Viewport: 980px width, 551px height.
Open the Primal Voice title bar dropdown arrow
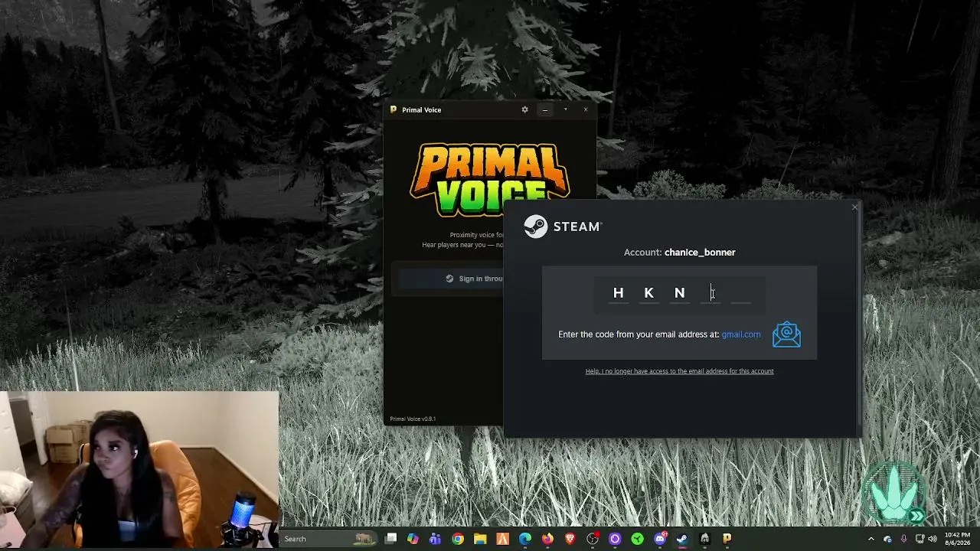pos(566,109)
